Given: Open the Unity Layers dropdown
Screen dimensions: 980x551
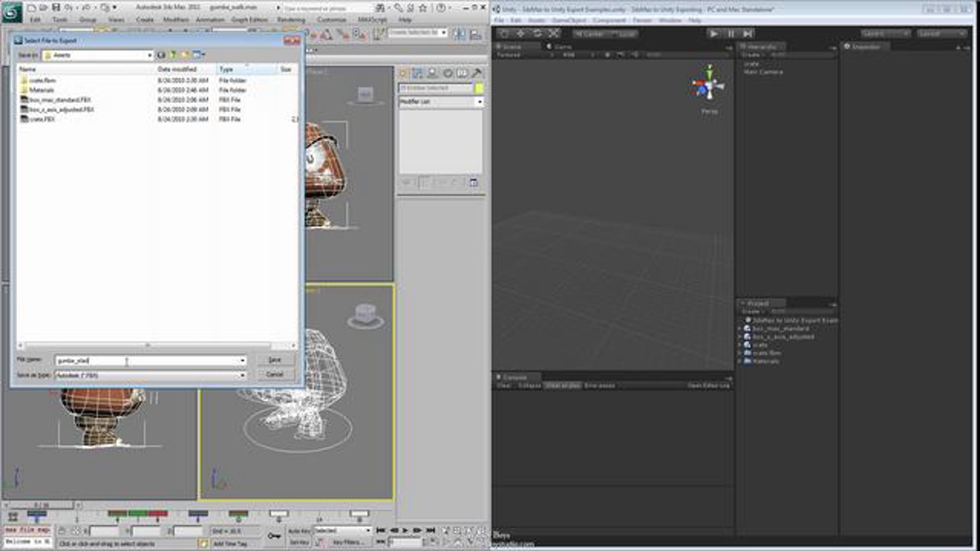Looking at the screenshot, I should click(x=886, y=33).
